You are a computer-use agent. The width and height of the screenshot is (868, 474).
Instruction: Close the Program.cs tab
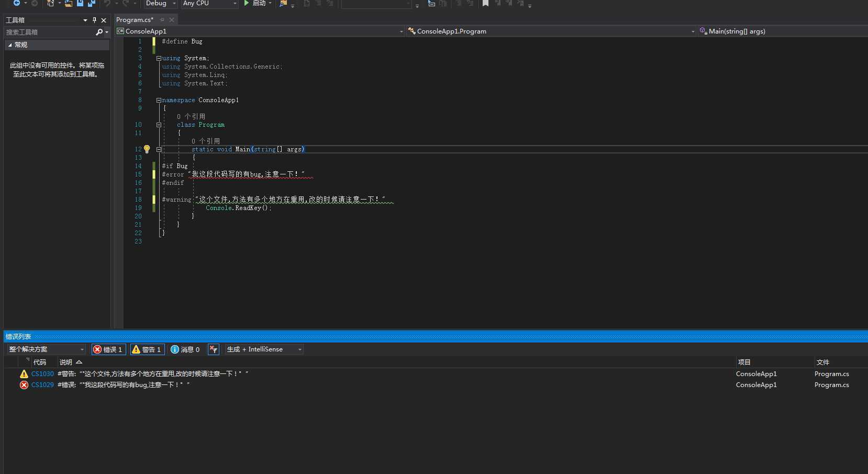[171, 20]
